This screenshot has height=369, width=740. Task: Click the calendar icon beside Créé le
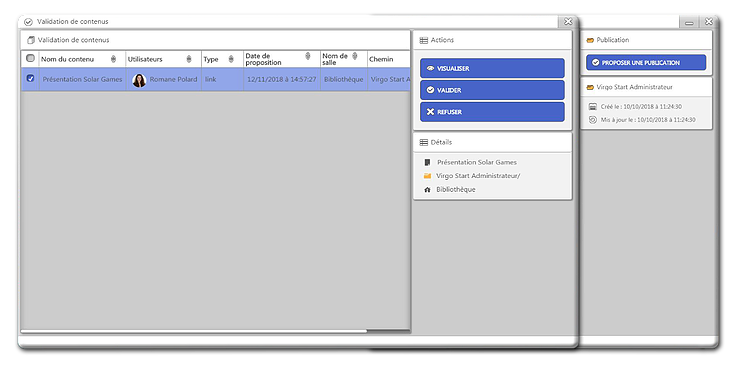[593, 107]
